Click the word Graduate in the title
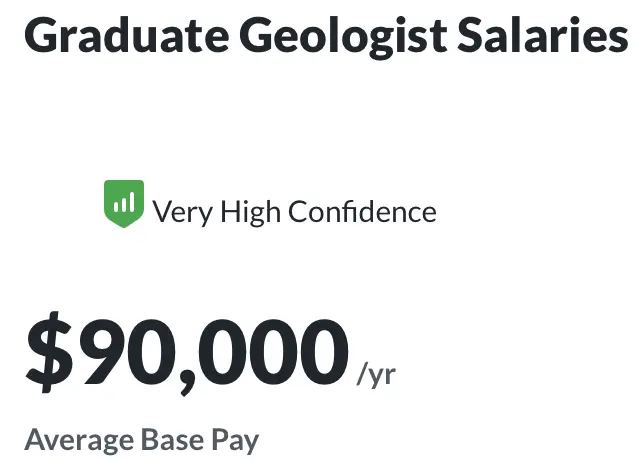This screenshot has height=460, width=634. pos(127,35)
